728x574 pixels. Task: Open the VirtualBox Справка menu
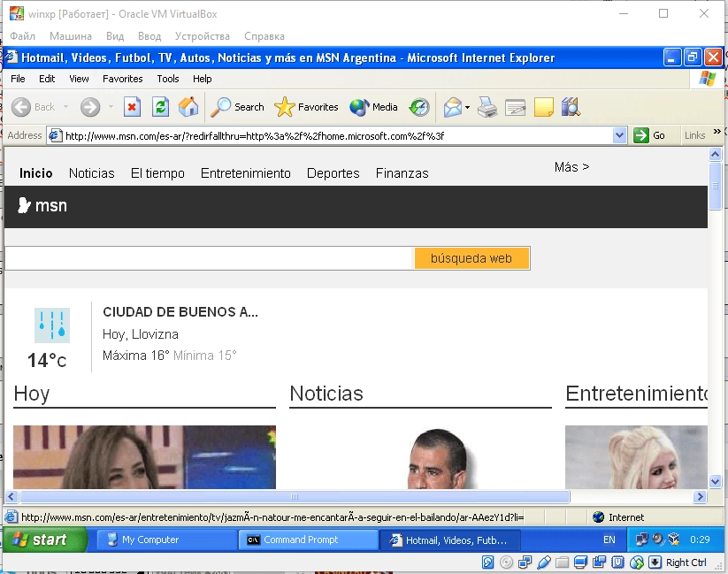(264, 36)
